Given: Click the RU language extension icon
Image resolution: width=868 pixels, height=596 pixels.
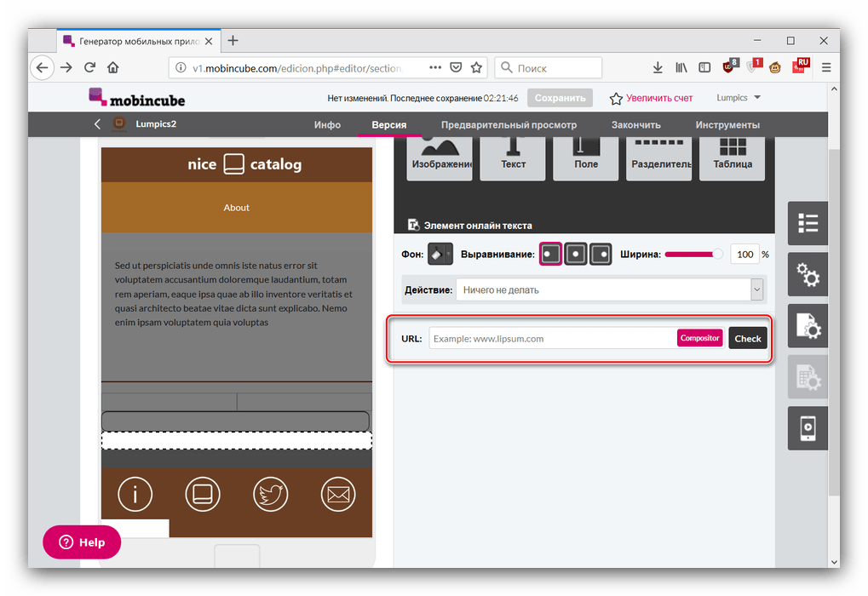Looking at the screenshot, I should coord(801,66).
